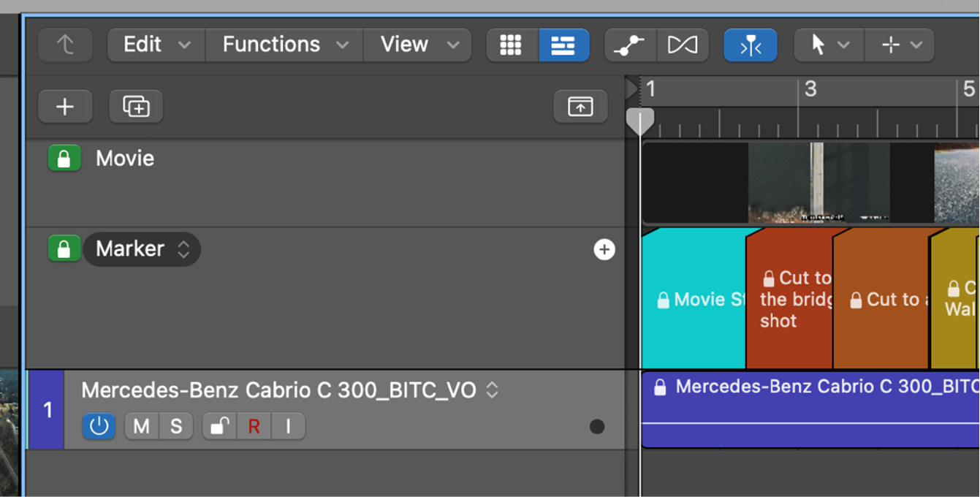The width and height of the screenshot is (980, 497).
Task: Switch to list track view button
Action: [x=564, y=45]
